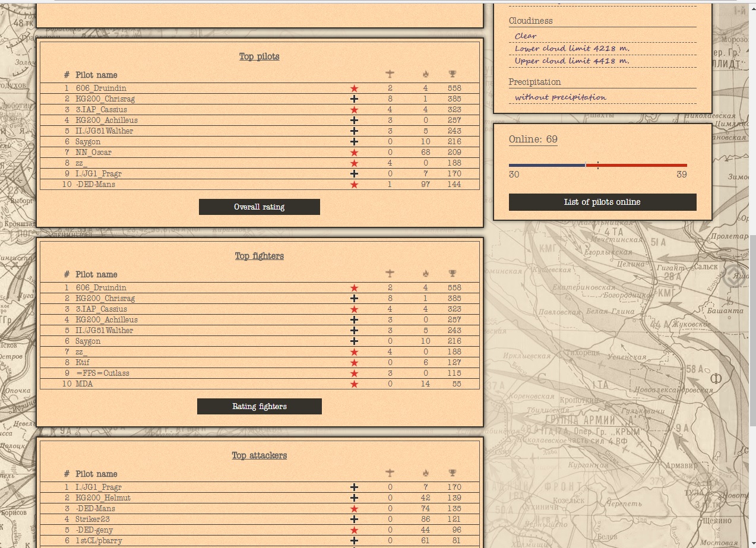Select KG200_Helmut in Top attackers table

(103, 498)
